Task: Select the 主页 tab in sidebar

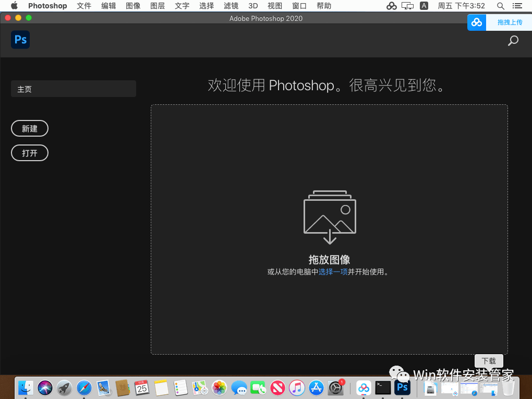Action: [74, 89]
